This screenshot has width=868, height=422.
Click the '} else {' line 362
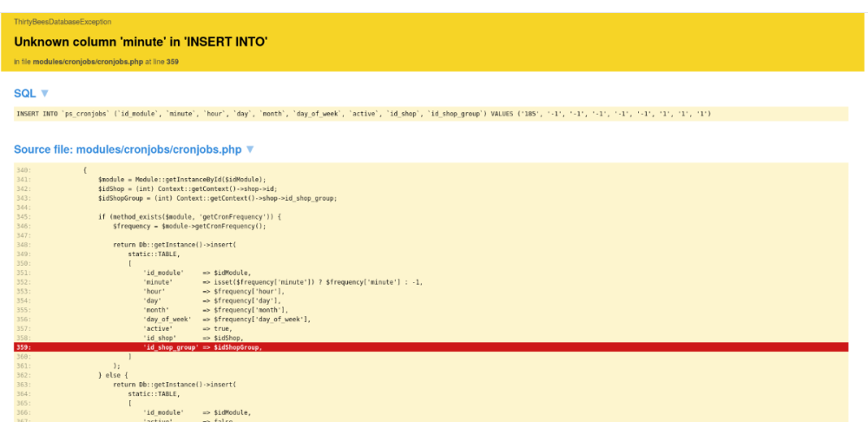click(113, 375)
